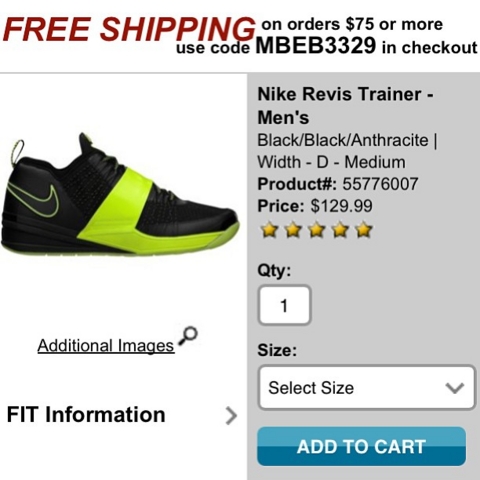Click the fourth gold rating star
Viewport: 480px width, 480px height.
(340, 230)
